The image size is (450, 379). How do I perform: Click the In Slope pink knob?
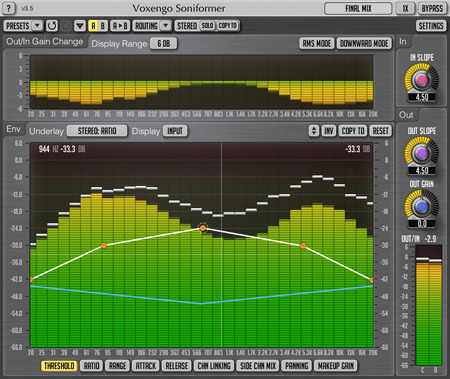[x=421, y=80]
